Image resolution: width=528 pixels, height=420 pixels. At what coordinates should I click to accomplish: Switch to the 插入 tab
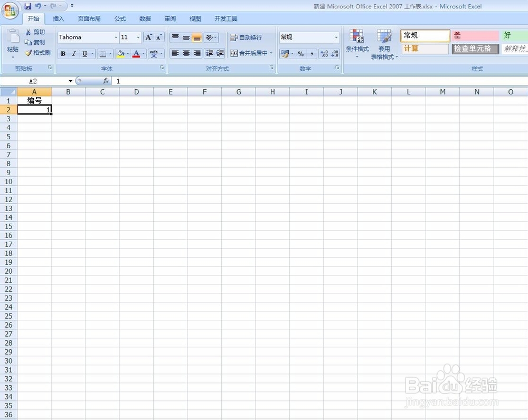(x=58, y=19)
